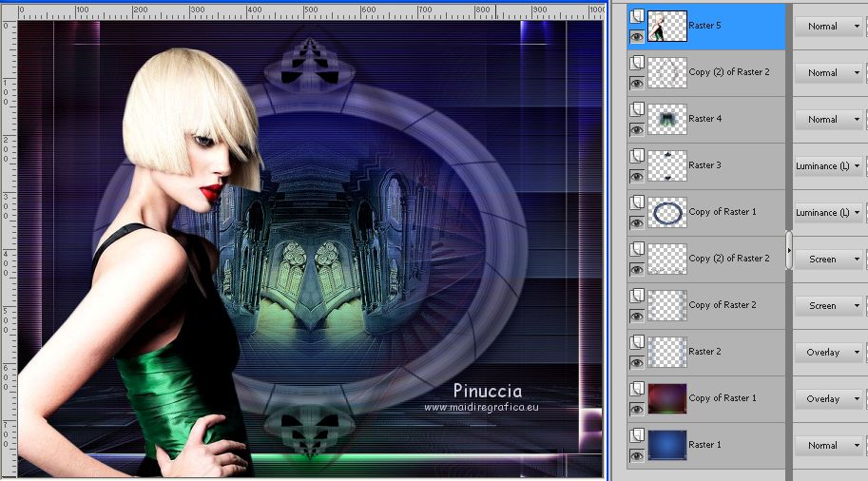Hide the Raster 5 layer with its eye
The height and width of the screenshot is (481, 868).
(x=637, y=36)
